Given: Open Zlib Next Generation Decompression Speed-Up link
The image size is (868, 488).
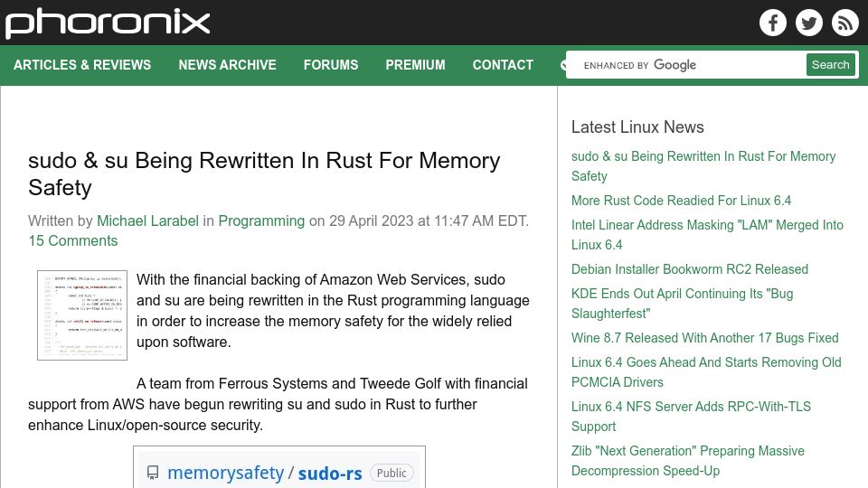Looking at the screenshot, I should 687,460.
